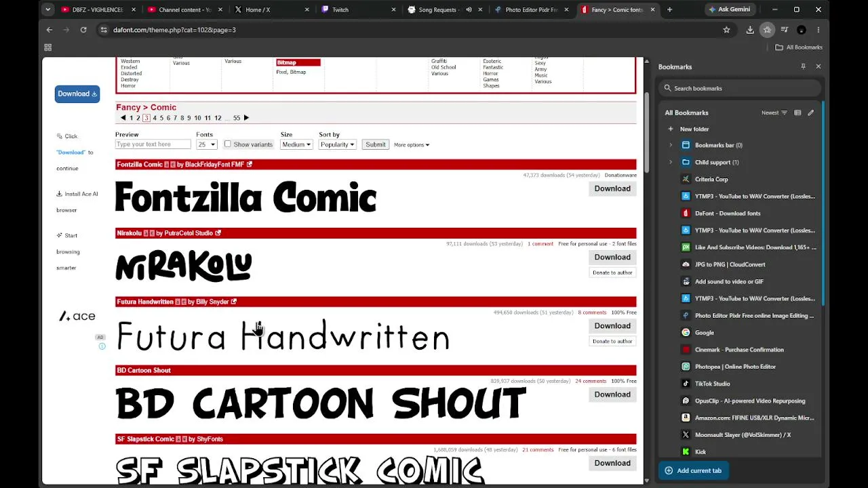Go to next page arrow in pagination
868x488 pixels.
[246, 118]
